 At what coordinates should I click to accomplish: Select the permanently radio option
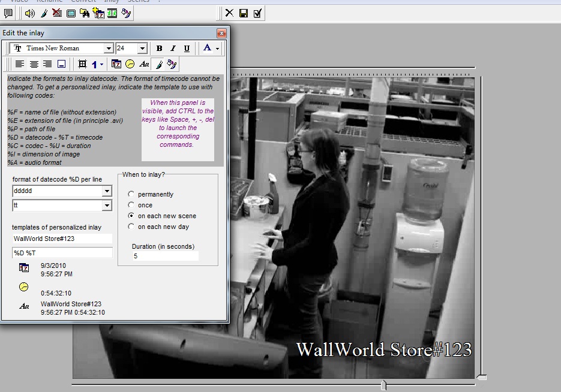131,194
